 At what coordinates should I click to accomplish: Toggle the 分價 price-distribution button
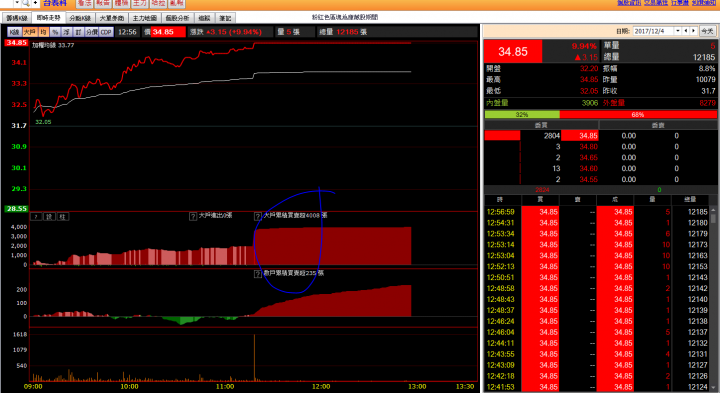[x=92, y=32]
